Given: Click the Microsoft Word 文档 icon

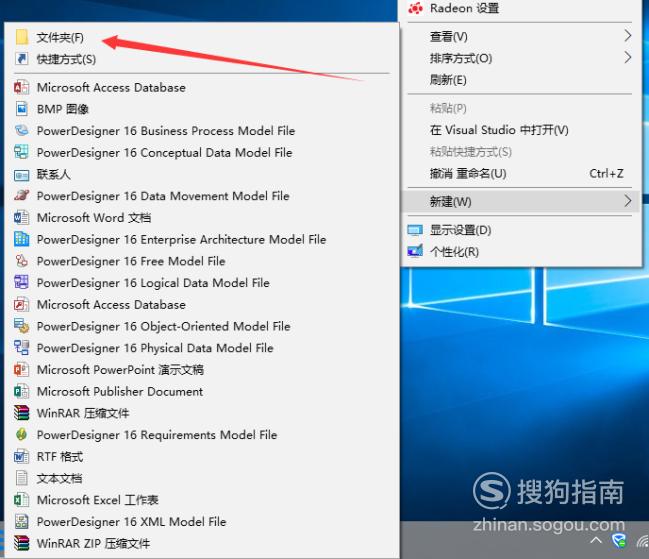Looking at the screenshot, I should pyautogui.click(x=22, y=217).
